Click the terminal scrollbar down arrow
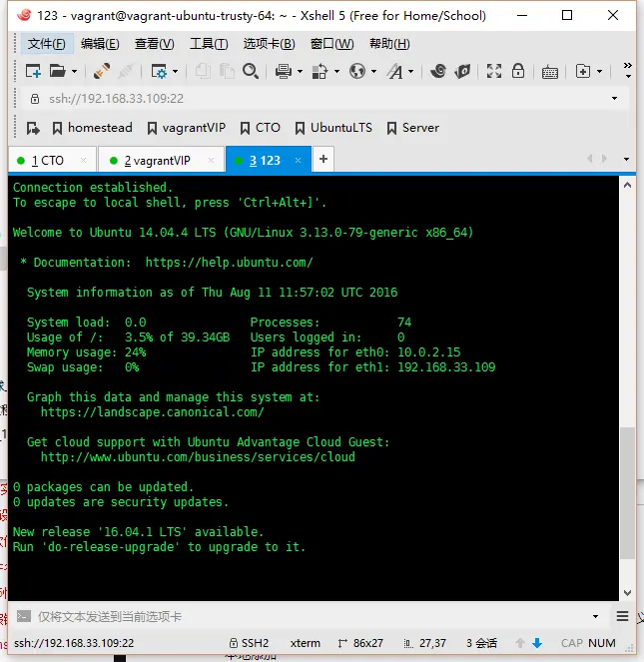The width and height of the screenshot is (644, 662). coord(628,593)
